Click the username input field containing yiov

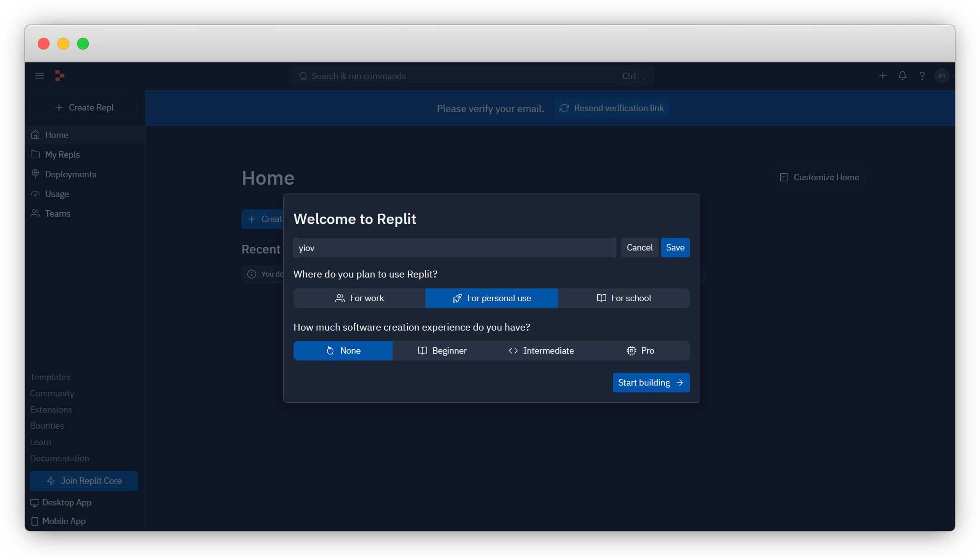click(454, 248)
